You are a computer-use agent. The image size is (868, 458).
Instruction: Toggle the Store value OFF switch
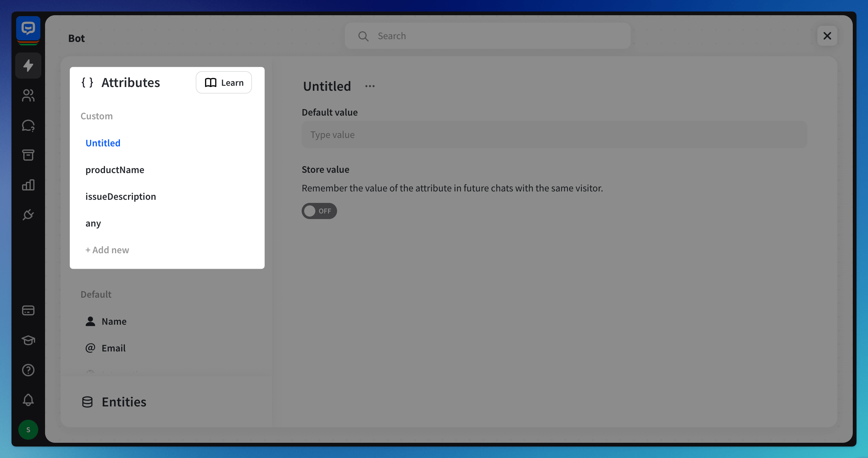[319, 211]
